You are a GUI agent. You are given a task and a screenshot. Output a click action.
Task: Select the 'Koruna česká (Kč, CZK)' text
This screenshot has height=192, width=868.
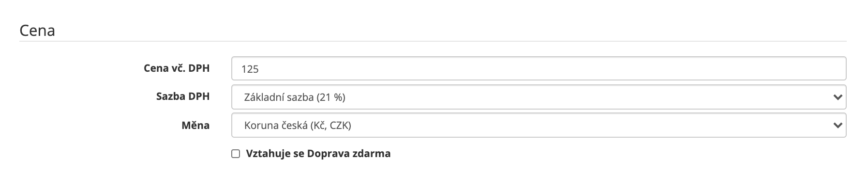[x=298, y=126]
